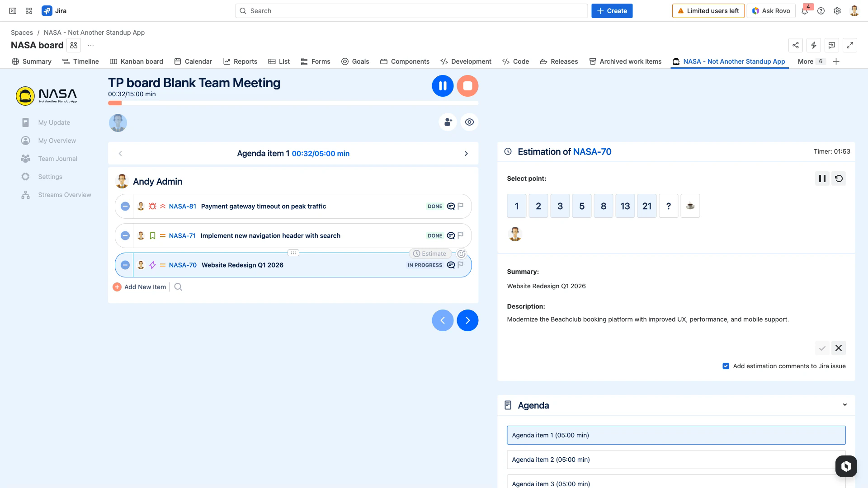Click the add participant icon
The height and width of the screenshot is (488, 868).
coord(448,122)
